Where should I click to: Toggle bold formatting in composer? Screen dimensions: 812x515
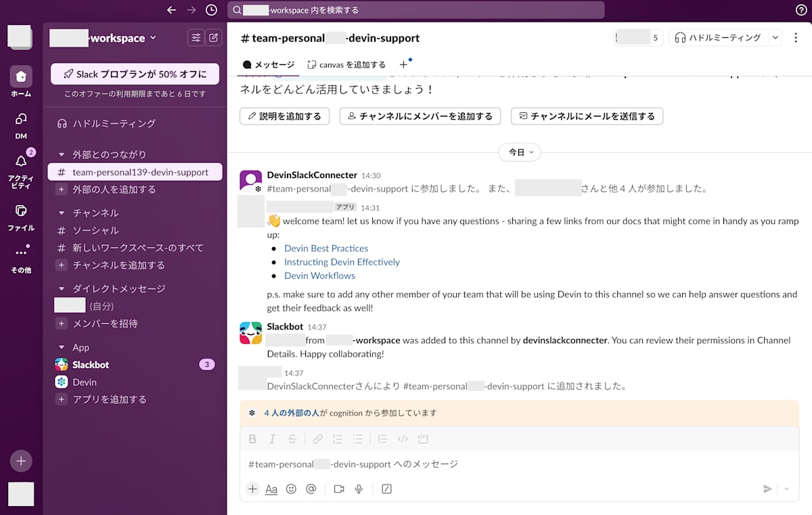(252, 439)
